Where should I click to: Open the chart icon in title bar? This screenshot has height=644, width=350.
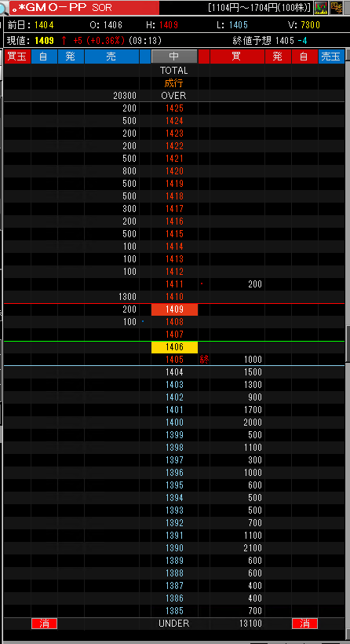click(320, 8)
